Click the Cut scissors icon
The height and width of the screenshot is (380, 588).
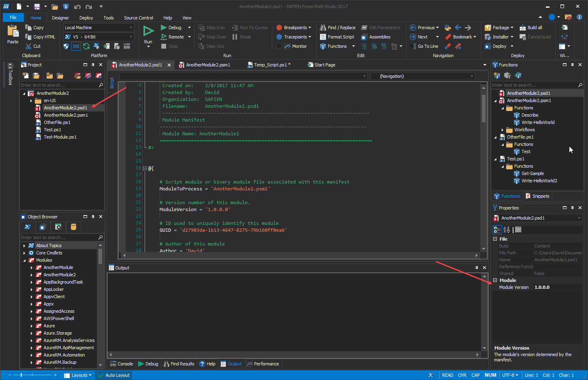click(28, 46)
